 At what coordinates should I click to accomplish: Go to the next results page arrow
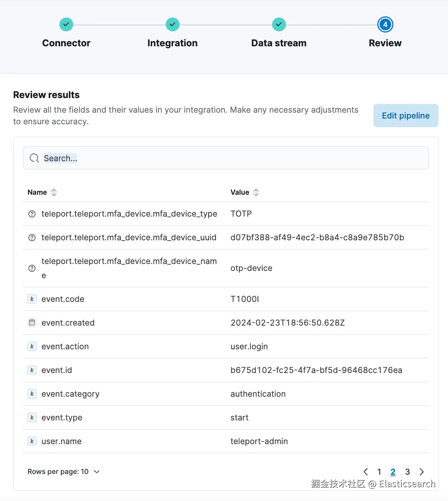click(422, 472)
